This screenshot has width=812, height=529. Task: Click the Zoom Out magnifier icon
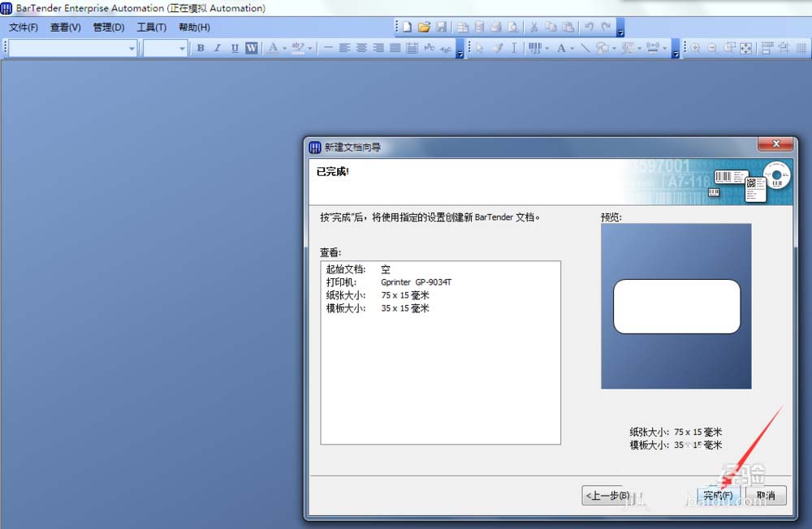[x=713, y=48]
